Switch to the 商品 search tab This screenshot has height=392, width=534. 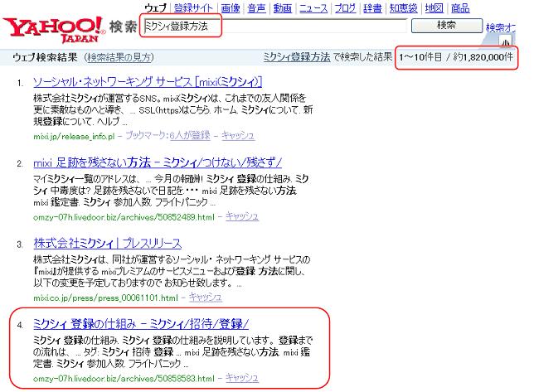(x=460, y=7)
